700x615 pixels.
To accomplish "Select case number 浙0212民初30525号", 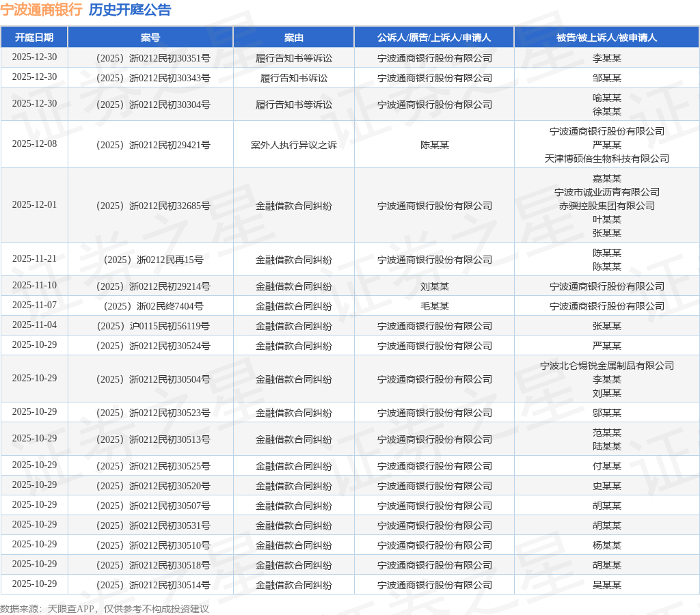I will pyautogui.click(x=153, y=466).
